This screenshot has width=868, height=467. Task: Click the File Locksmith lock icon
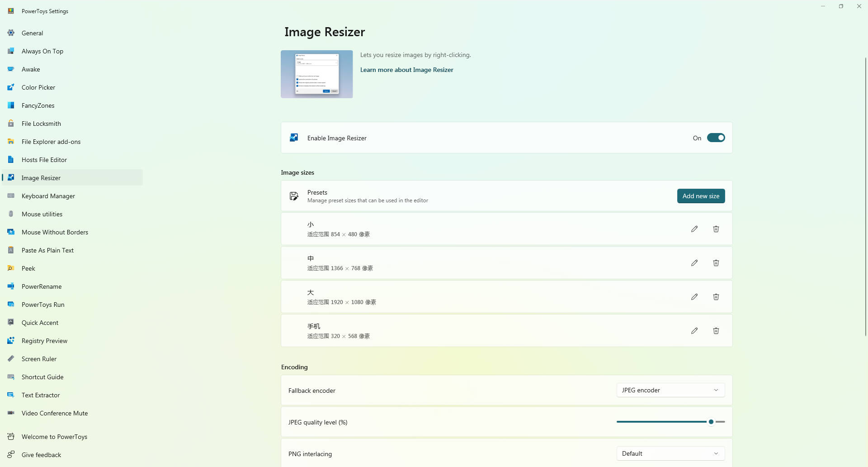click(x=11, y=124)
